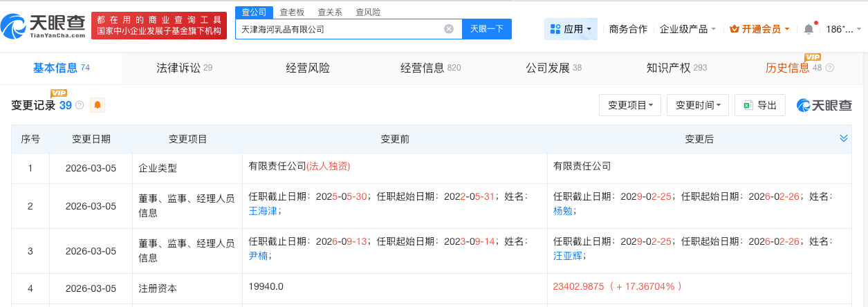Open the account 186* dropdown
Image resolution: width=868 pixels, height=307 pixels.
click(x=844, y=29)
